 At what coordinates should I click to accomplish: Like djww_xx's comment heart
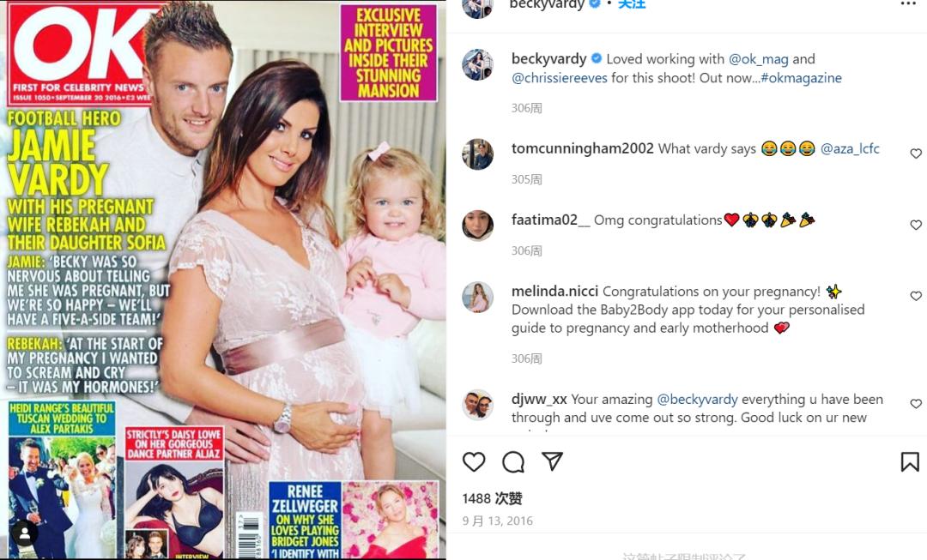coord(916,404)
